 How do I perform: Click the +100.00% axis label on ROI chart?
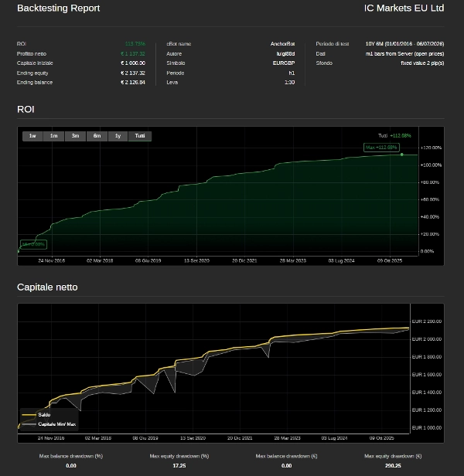[x=431, y=165]
